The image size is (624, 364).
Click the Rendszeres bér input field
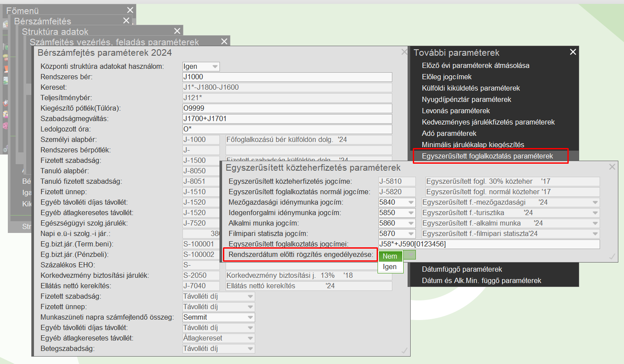point(287,77)
